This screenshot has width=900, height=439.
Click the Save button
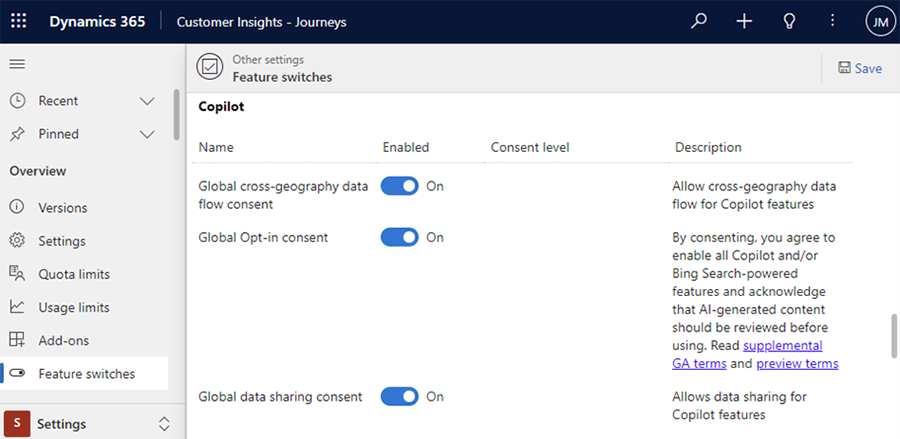click(860, 68)
